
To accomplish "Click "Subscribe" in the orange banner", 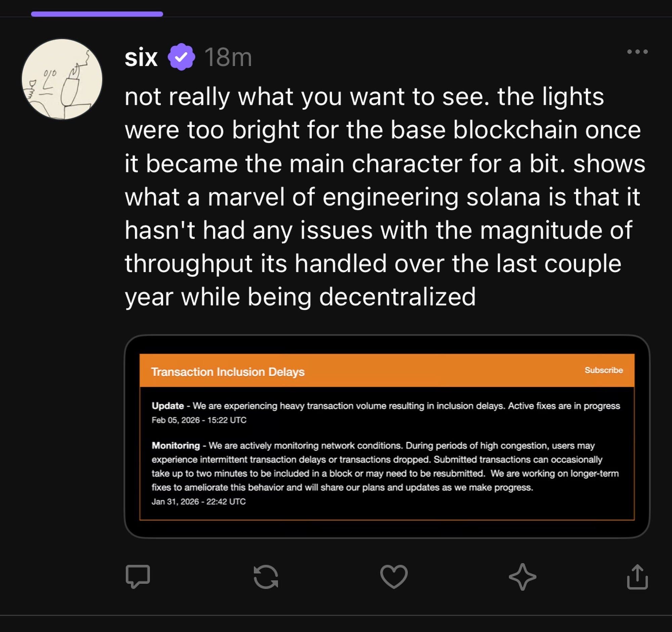I will [603, 370].
